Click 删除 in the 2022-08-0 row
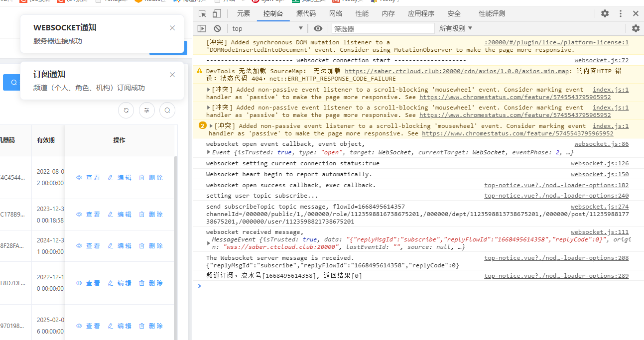 (x=151, y=178)
